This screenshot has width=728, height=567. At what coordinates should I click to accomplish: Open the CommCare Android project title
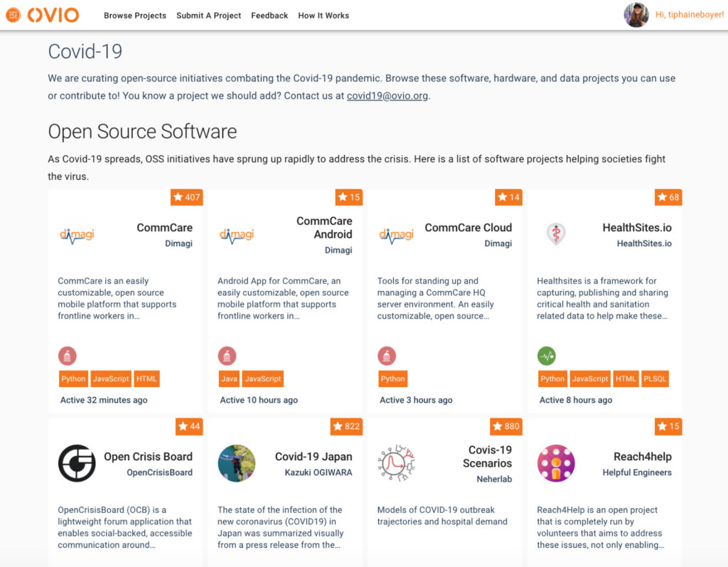(324, 228)
